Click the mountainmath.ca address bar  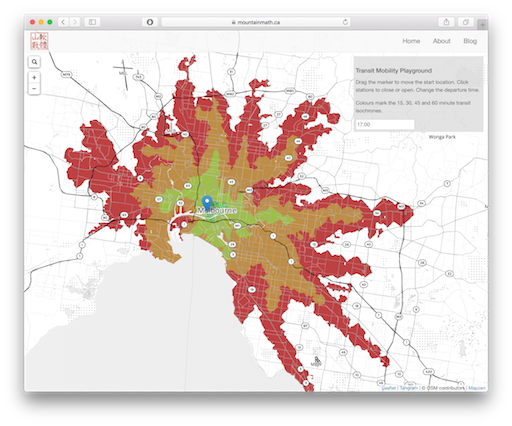pos(256,22)
